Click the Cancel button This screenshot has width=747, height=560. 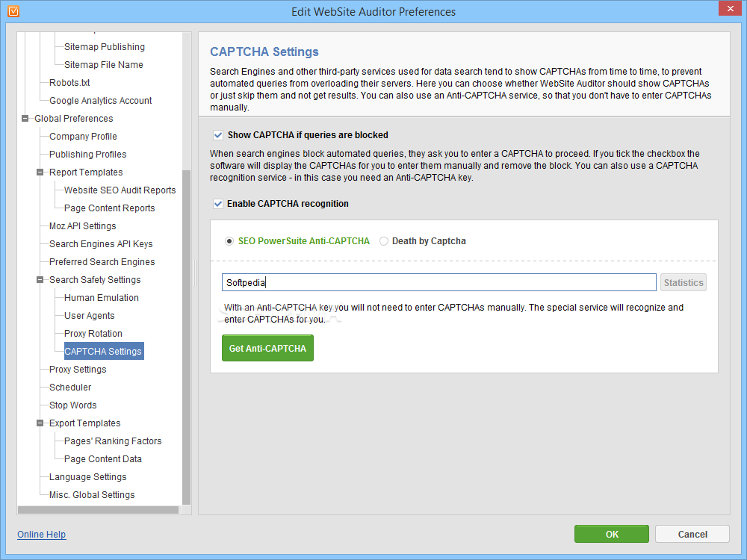[x=692, y=535]
